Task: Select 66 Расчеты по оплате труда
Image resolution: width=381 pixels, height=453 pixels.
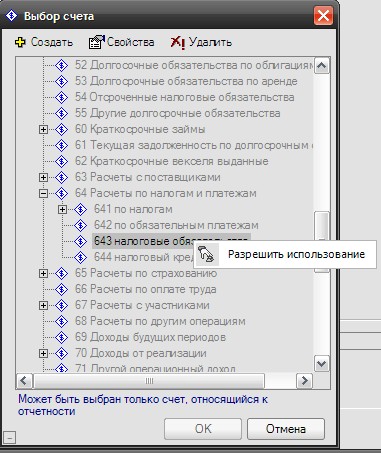Action: click(x=145, y=289)
